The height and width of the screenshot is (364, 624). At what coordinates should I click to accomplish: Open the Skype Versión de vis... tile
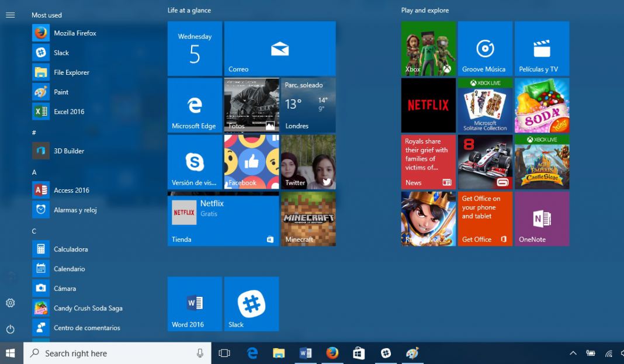pos(195,162)
